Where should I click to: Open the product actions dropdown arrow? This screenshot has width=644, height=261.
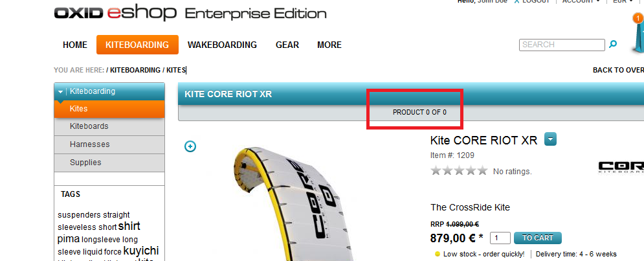pyautogui.click(x=550, y=139)
